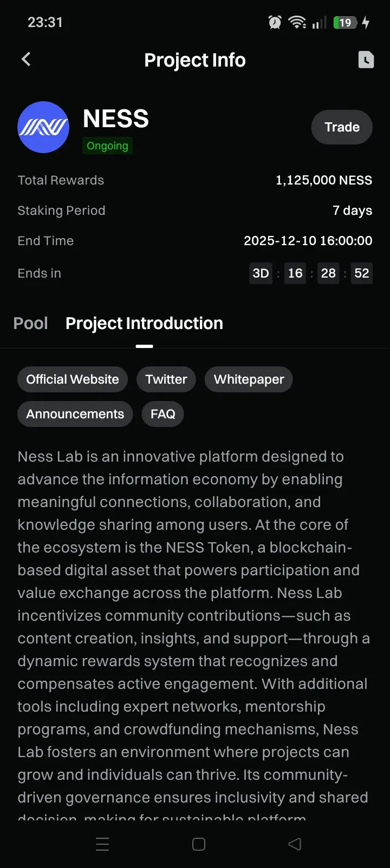Tap the Ends in countdown timer
The height and width of the screenshot is (868, 390).
(x=311, y=273)
